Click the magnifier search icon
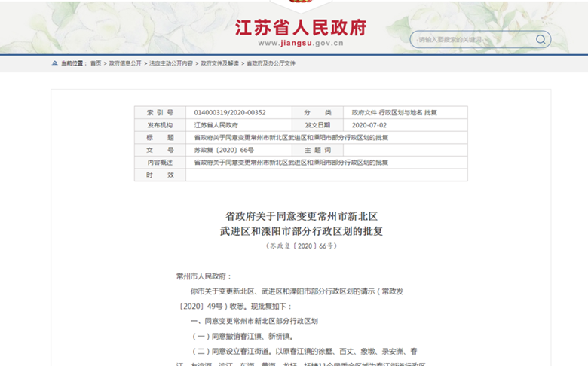This screenshot has height=366, width=588. pos(541,39)
